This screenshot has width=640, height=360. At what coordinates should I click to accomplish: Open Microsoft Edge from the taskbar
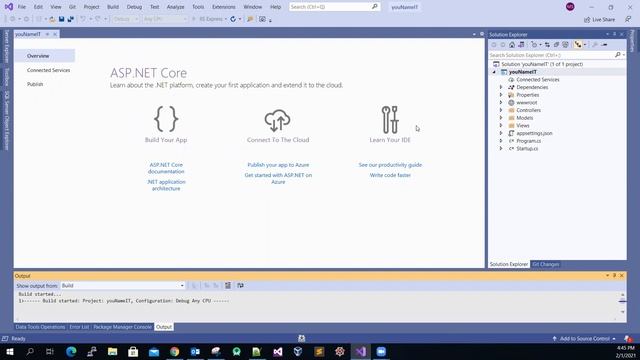tap(71, 351)
